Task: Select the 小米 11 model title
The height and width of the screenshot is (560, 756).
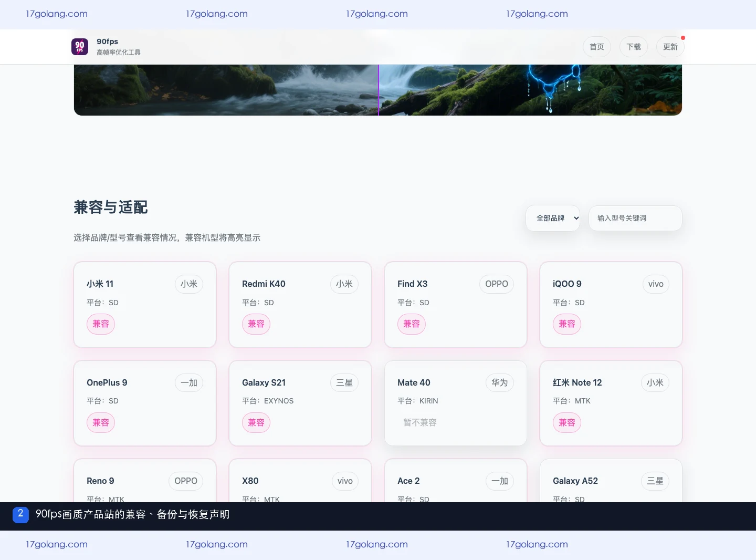Action: (100, 284)
